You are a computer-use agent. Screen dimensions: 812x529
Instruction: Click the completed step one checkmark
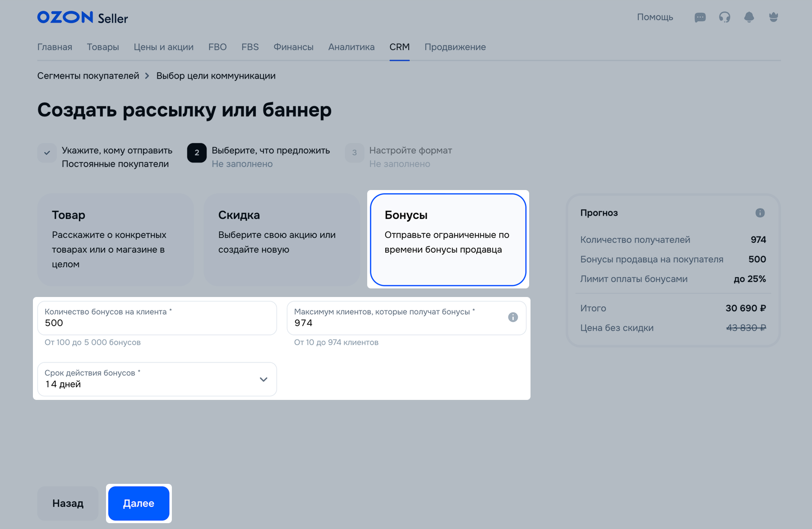coord(47,153)
